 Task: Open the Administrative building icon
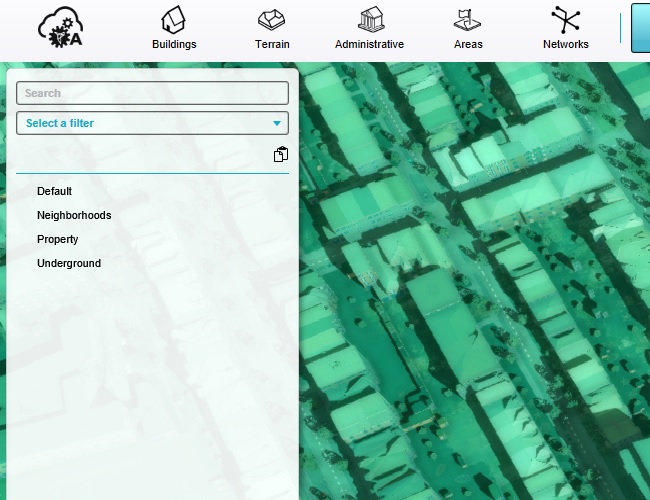point(370,20)
